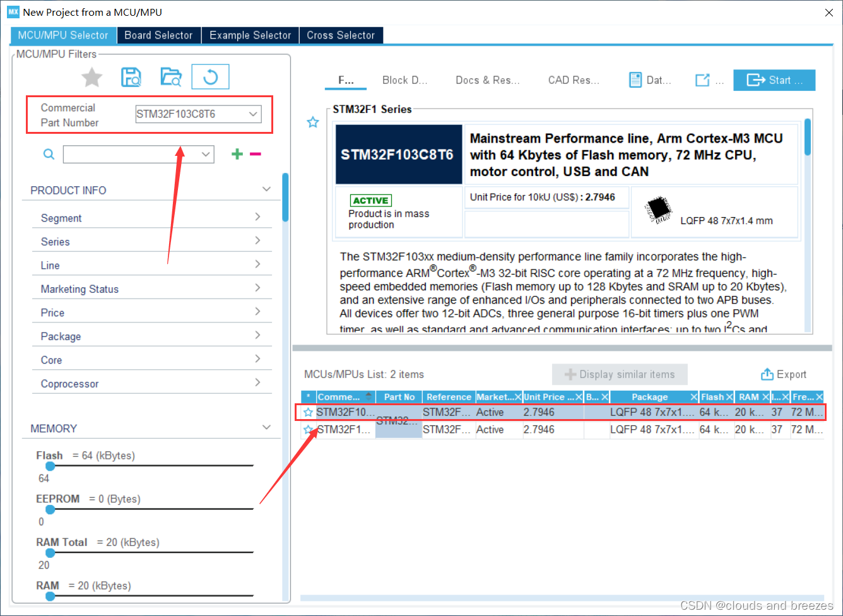Click the Reference column header
The width and height of the screenshot is (843, 616).
tap(449, 397)
